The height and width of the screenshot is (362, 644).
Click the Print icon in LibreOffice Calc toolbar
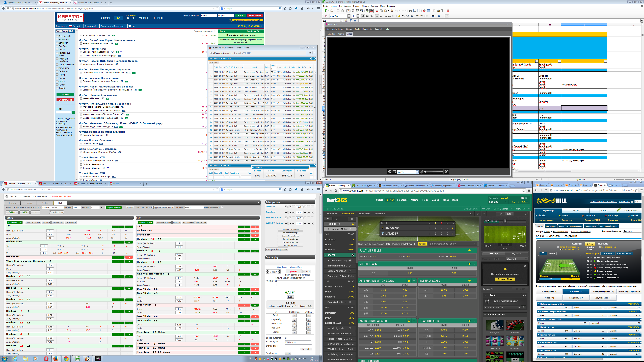[x=358, y=11]
